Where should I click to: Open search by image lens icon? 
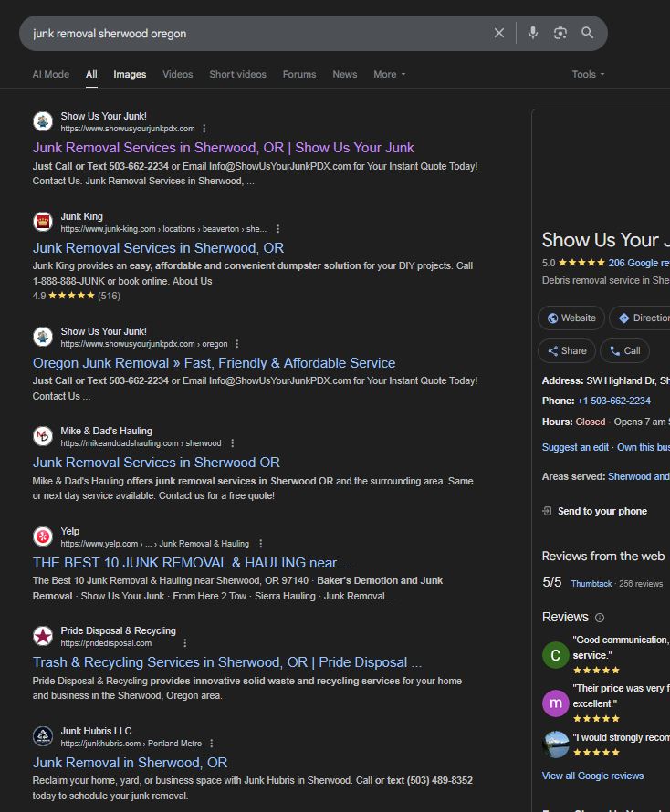click(x=560, y=33)
